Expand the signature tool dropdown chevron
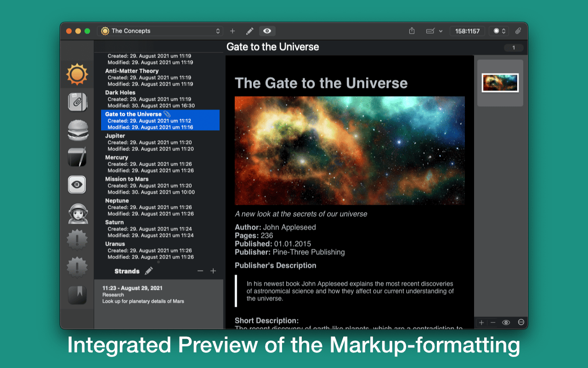 pyautogui.click(x=441, y=31)
